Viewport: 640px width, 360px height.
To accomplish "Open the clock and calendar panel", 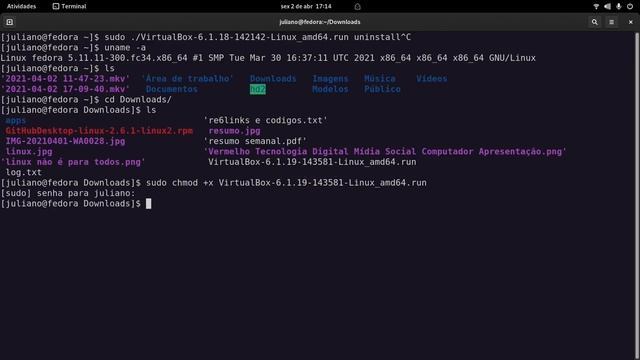I will coord(306,6).
